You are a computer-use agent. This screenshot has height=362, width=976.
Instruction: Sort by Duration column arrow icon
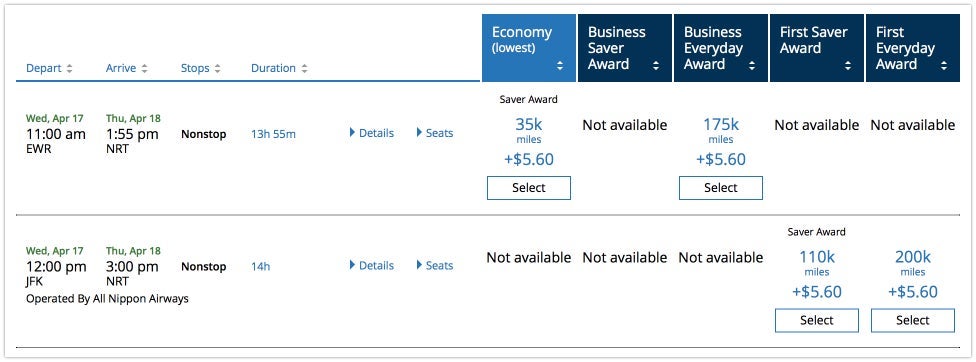click(304, 68)
